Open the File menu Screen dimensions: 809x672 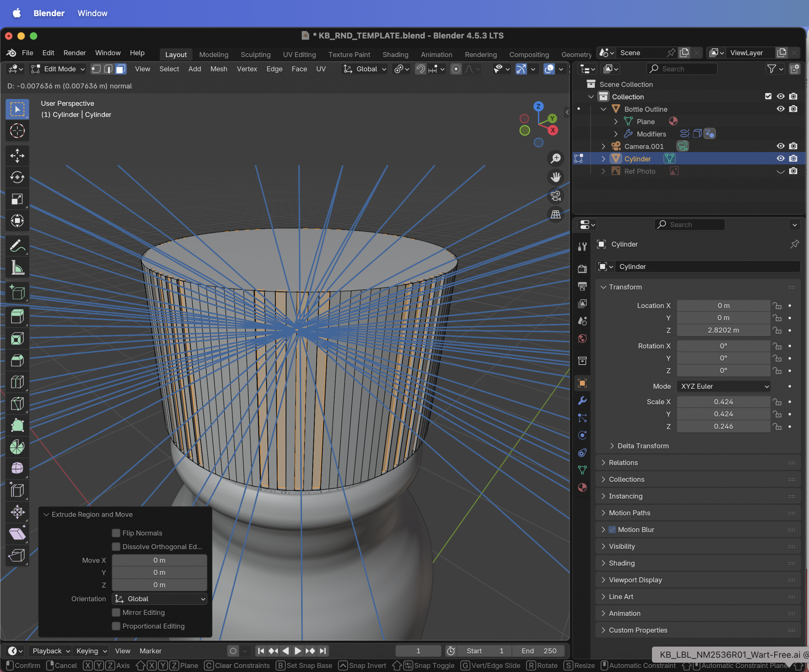(27, 53)
